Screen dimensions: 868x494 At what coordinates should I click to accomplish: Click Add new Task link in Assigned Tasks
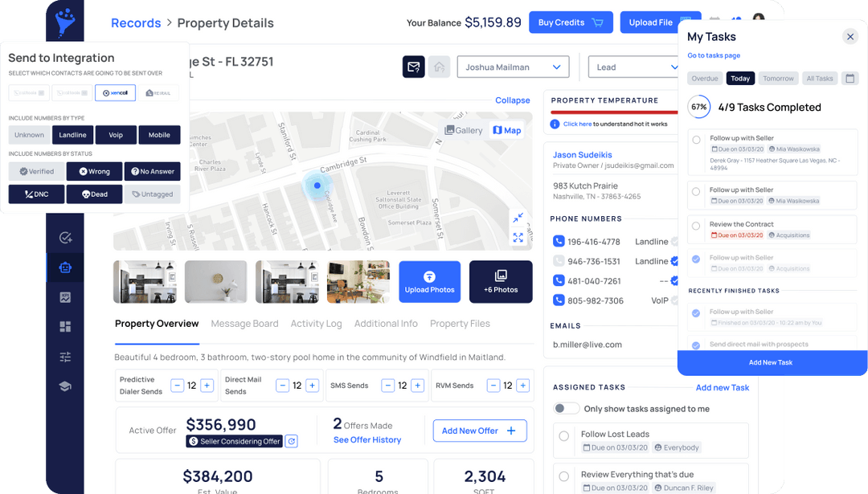point(723,387)
